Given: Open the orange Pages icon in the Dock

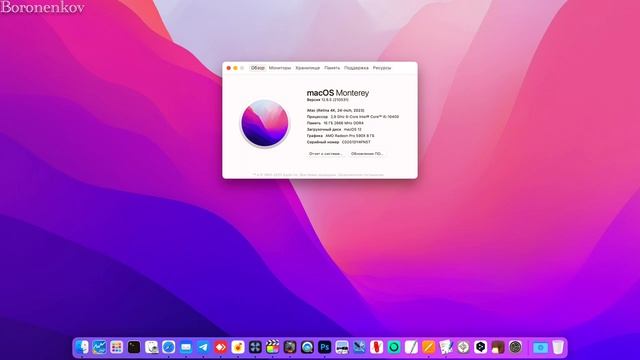Looking at the screenshot, I should (429, 347).
